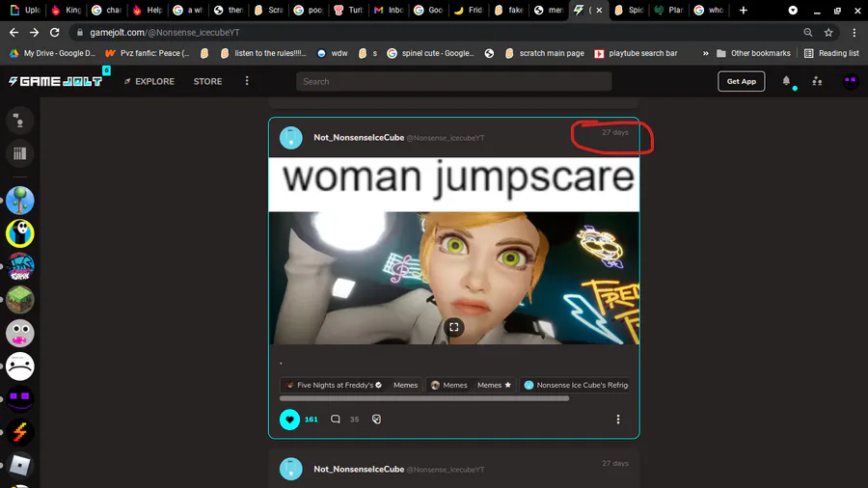Image resolution: width=868 pixels, height=488 pixels.
Task: Close the active Game Jolt tab
Action: pyautogui.click(x=599, y=10)
